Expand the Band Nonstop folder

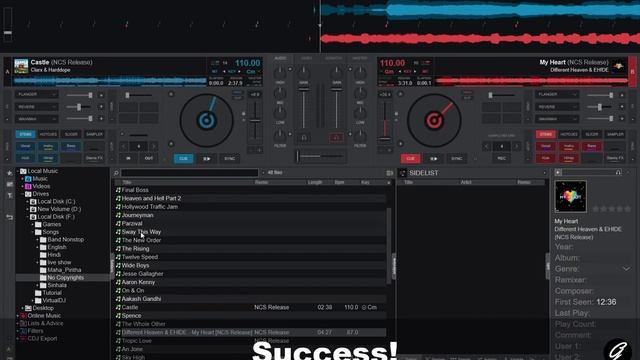38,240
